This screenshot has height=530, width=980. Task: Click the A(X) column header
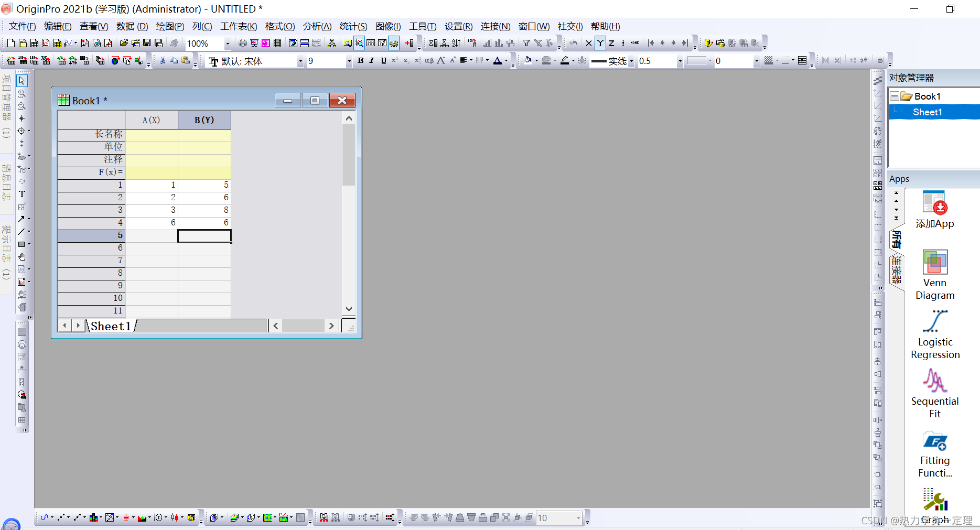coord(152,120)
